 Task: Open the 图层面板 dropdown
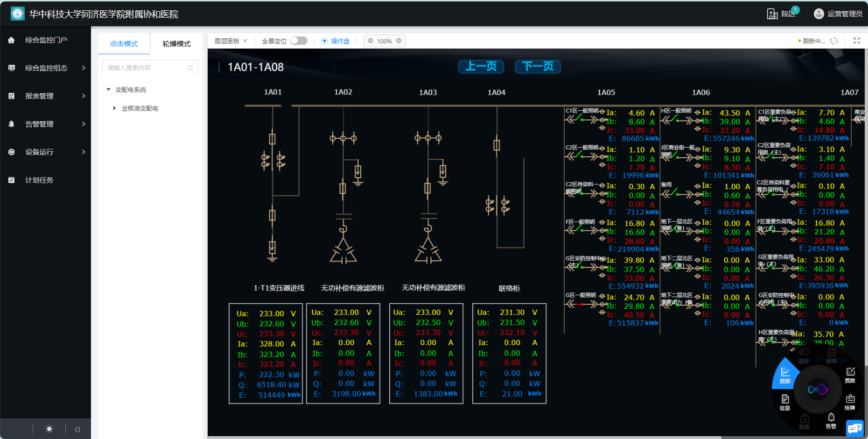(x=231, y=41)
